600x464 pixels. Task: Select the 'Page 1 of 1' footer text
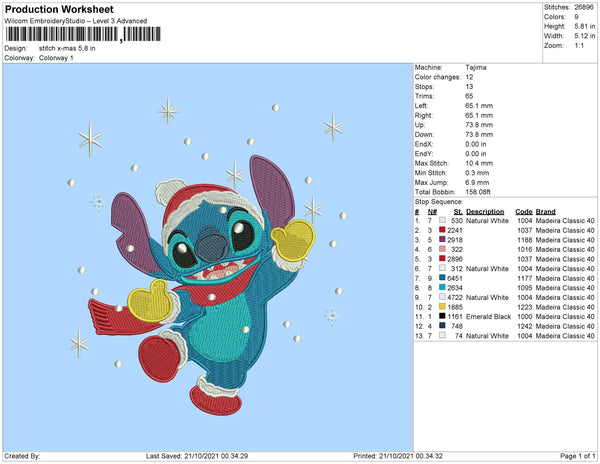[577, 456]
